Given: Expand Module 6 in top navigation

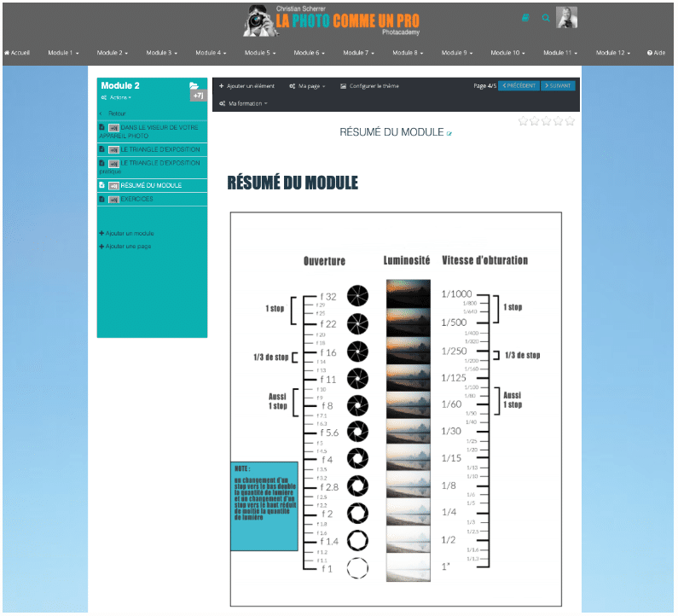Looking at the screenshot, I should click(309, 53).
